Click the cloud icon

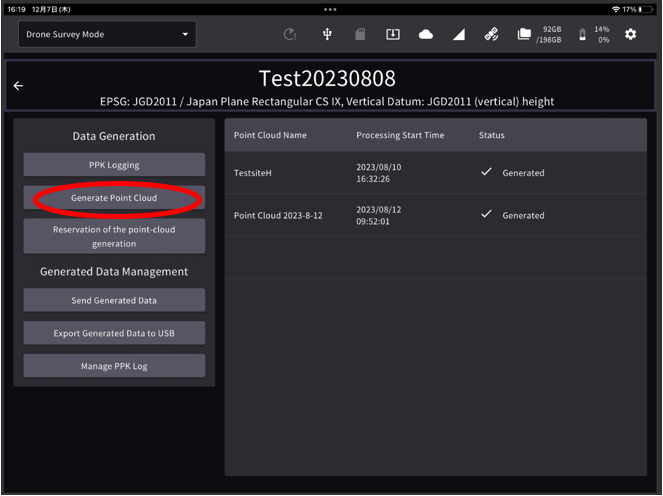(x=426, y=34)
